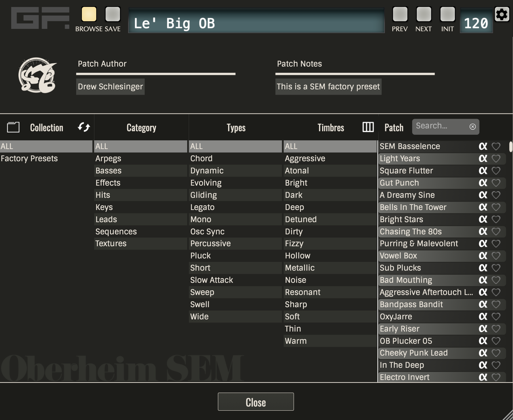This screenshot has height=420, width=513.
Task: Favorite the Light Years patch via heart
Action: (x=496, y=158)
